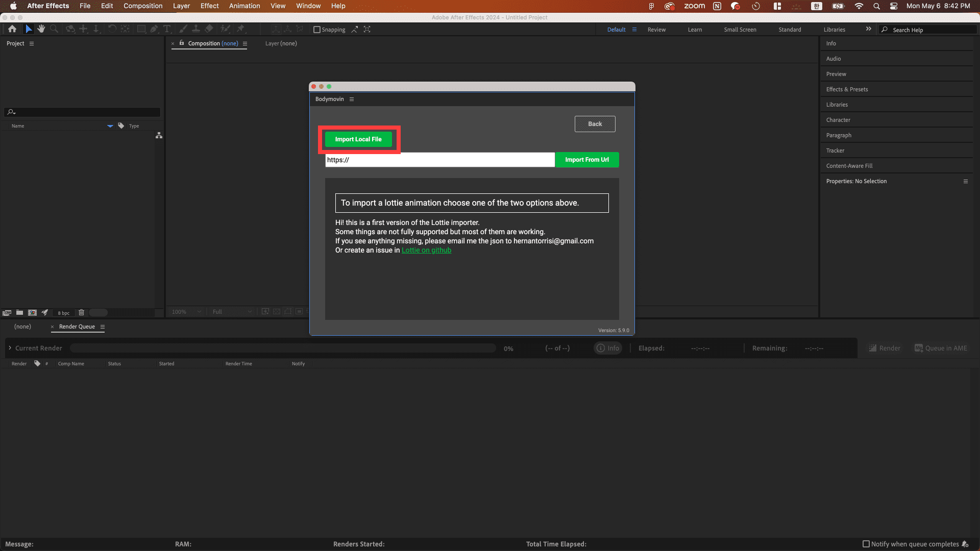Select the Roto Brush tool
This screenshot has height=551, width=980.
225,29
